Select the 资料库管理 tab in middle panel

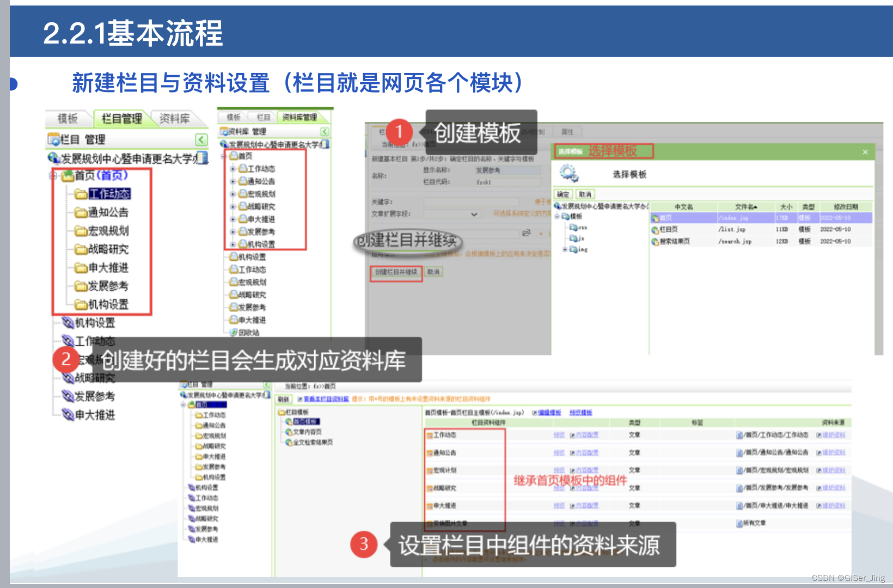point(299,117)
